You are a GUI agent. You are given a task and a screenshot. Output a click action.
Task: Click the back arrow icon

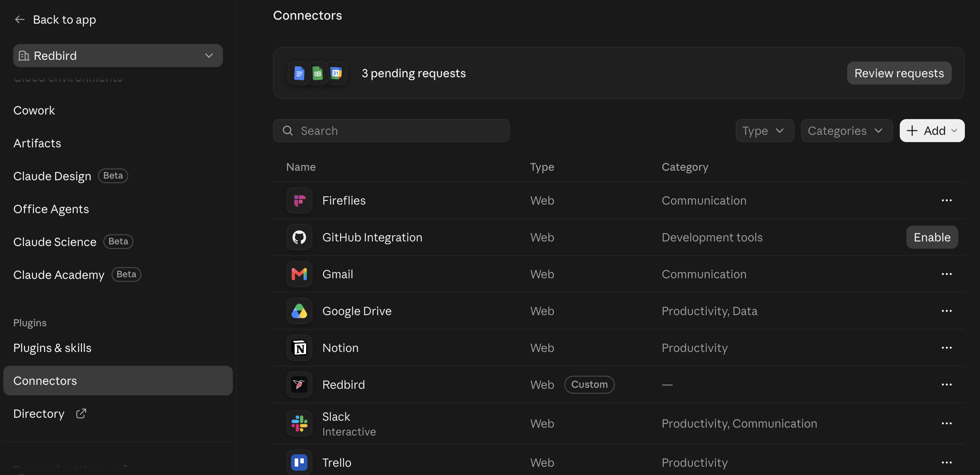(x=19, y=19)
